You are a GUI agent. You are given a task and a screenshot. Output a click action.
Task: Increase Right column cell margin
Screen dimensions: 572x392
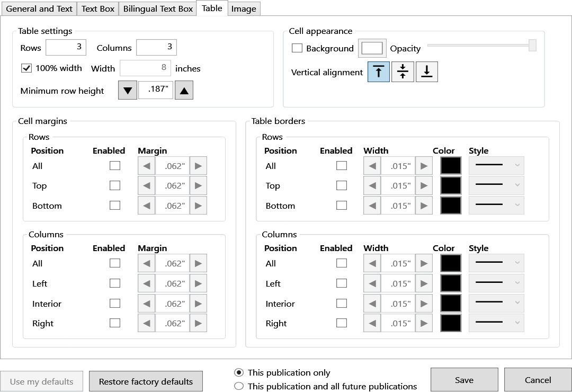coord(198,323)
